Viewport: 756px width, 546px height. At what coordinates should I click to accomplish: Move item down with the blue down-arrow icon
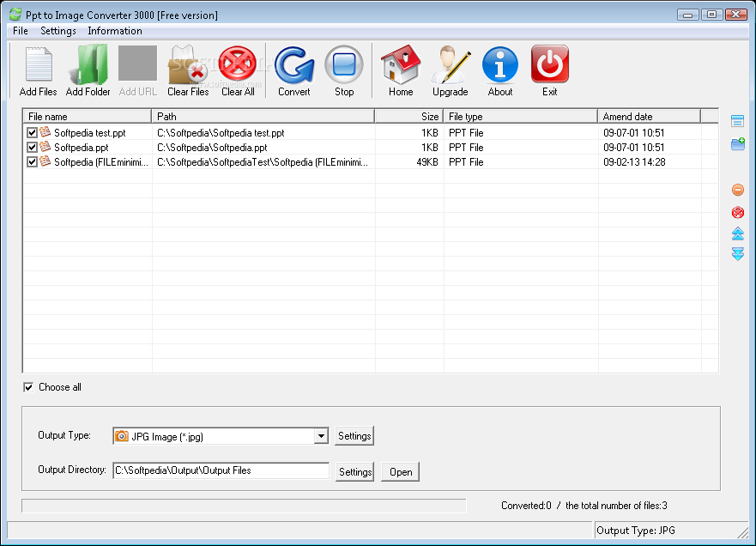738,254
